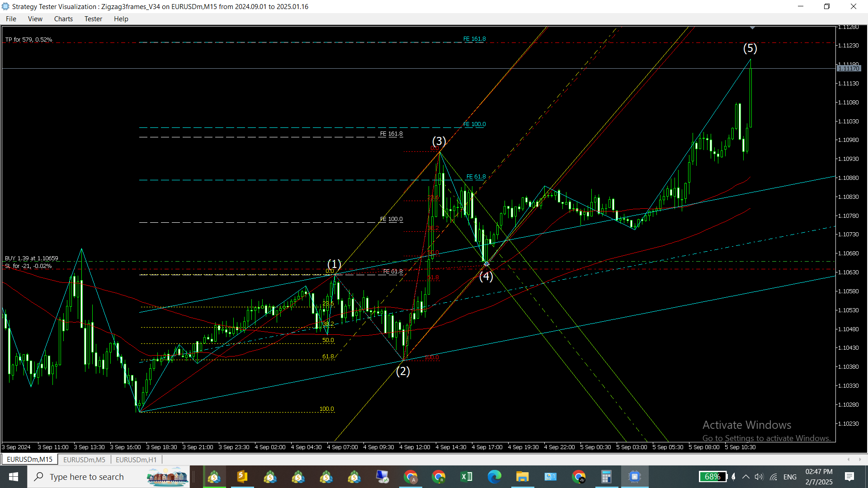Click the '4 Sep 12:00' time axis label
Screen dimensions: 868x488
pyautogui.click(x=415, y=447)
